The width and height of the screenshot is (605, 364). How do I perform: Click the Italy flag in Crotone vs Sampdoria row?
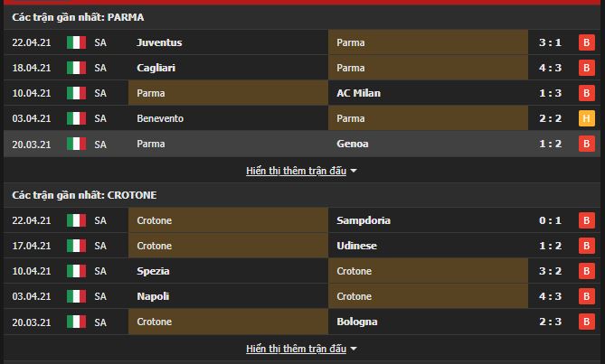76,220
